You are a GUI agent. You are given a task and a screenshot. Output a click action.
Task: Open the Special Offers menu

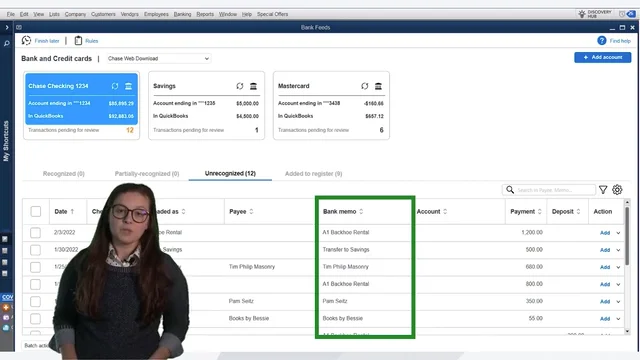coord(272,14)
